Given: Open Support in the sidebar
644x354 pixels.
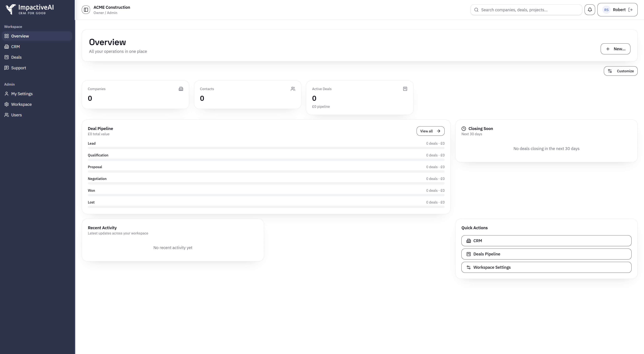Looking at the screenshot, I should [x=18, y=68].
